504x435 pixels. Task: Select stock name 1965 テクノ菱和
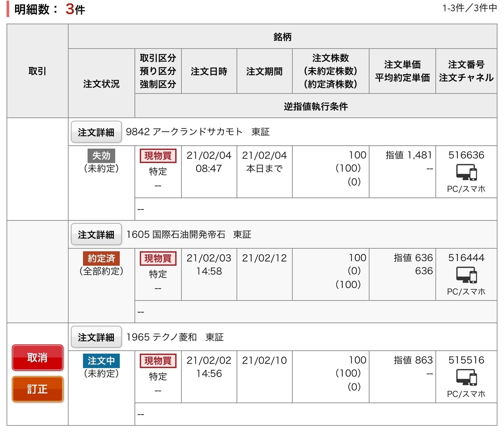click(x=162, y=337)
